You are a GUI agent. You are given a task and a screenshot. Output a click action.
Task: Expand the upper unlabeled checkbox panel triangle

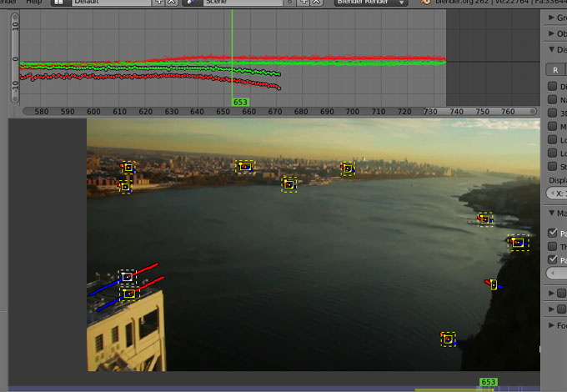pyautogui.click(x=551, y=293)
